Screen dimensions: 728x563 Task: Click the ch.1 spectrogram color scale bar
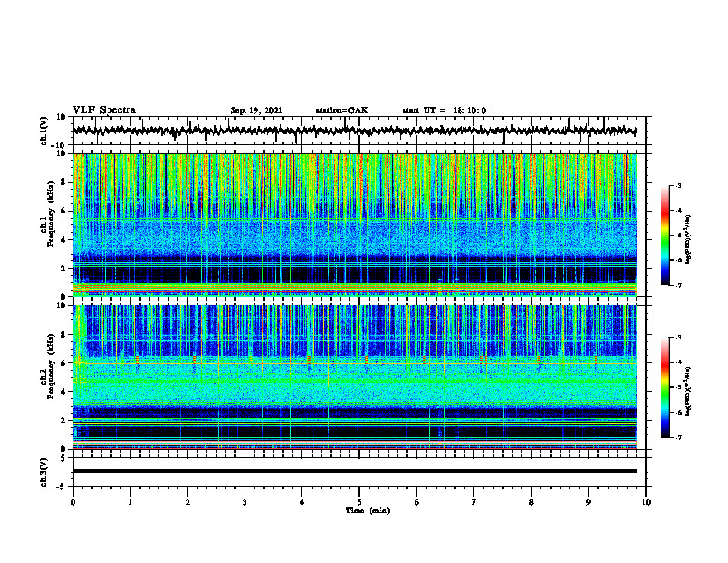(665, 236)
